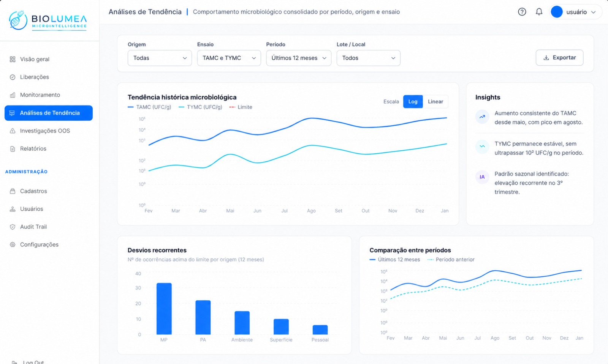This screenshot has width=608, height=364.
Task: Open the Ensaio dropdown TAMC e TYMC
Action: pos(229,58)
